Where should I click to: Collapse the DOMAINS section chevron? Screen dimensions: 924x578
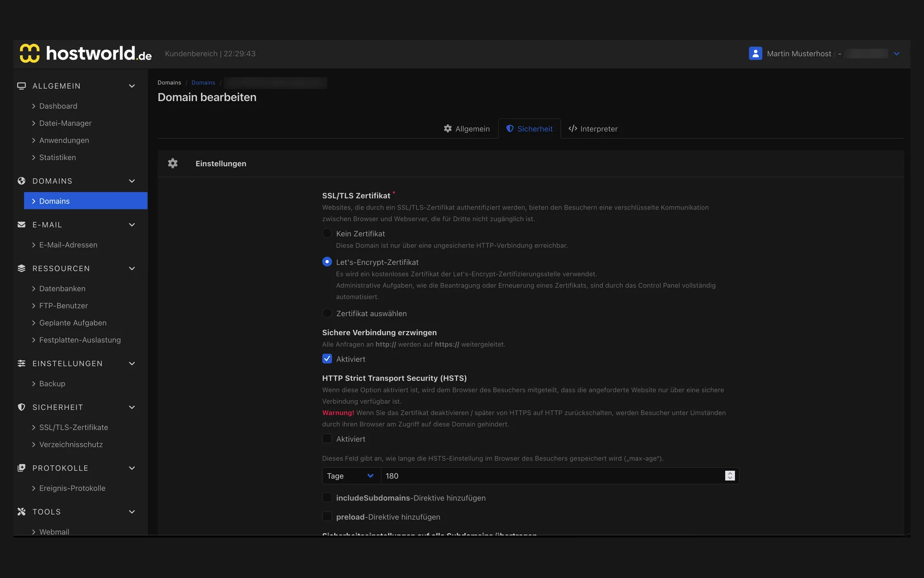click(132, 181)
